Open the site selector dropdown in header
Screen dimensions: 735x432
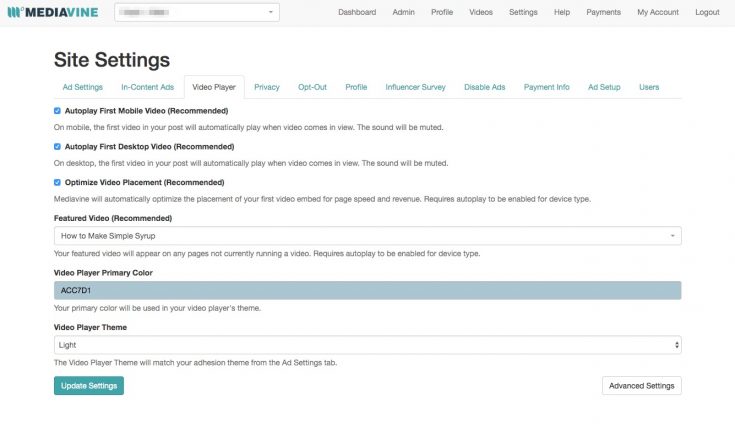(x=197, y=12)
